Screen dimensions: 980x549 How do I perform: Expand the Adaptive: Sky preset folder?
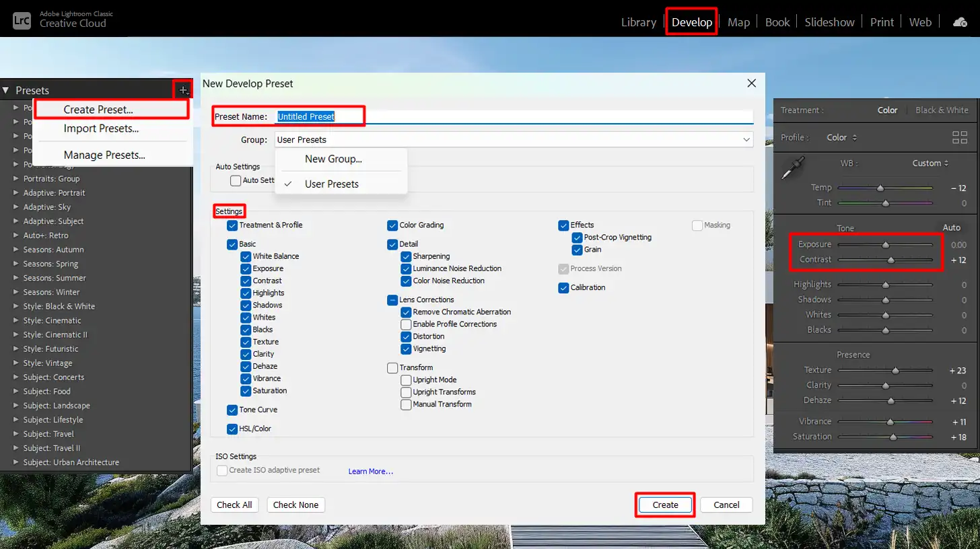tap(16, 207)
